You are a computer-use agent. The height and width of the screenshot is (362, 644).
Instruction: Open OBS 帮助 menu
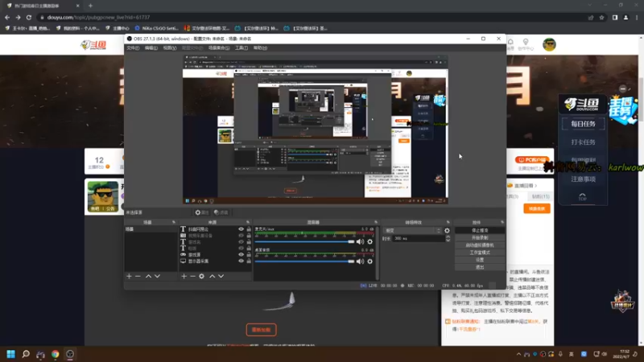[x=260, y=48]
